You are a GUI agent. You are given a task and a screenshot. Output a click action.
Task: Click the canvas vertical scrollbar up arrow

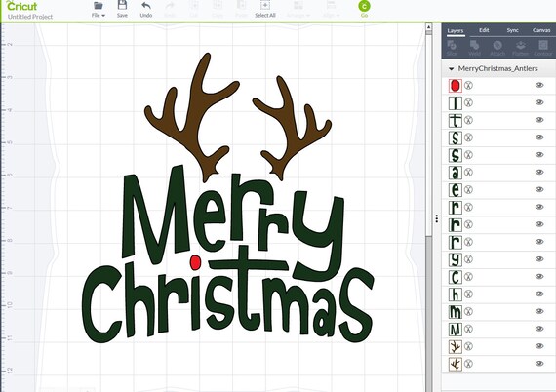point(428,27)
